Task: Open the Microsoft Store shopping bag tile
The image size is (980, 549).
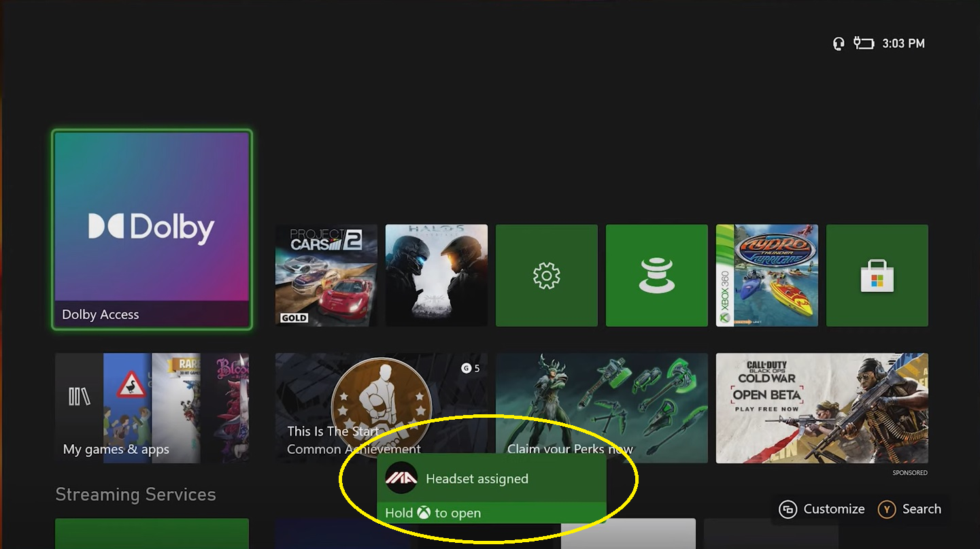Action: coord(877,276)
